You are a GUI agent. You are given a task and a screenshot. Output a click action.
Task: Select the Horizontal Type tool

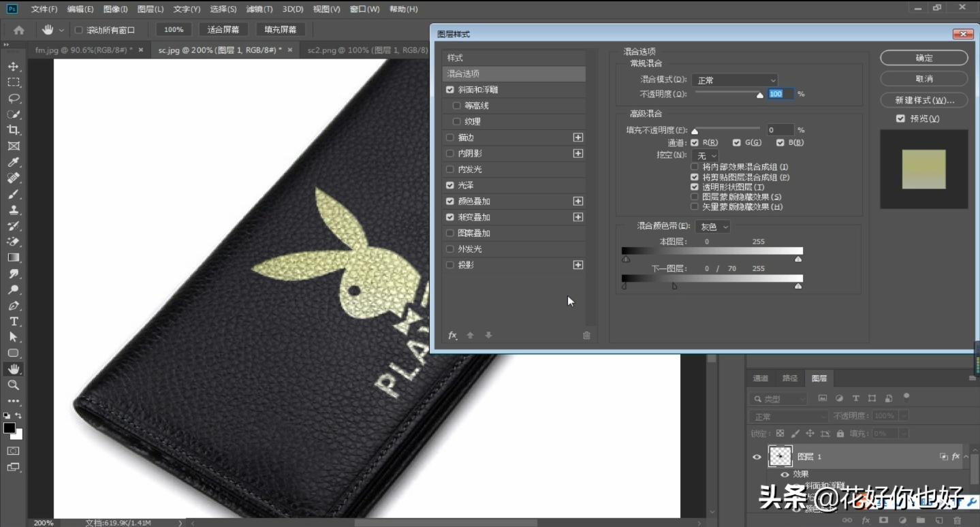pos(14,320)
